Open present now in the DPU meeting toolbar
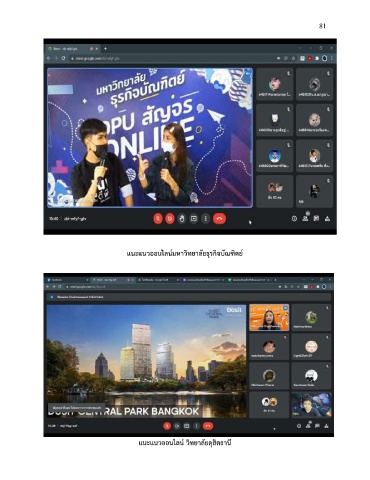The width and height of the screenshot is (370, 480). pos(194,219)
